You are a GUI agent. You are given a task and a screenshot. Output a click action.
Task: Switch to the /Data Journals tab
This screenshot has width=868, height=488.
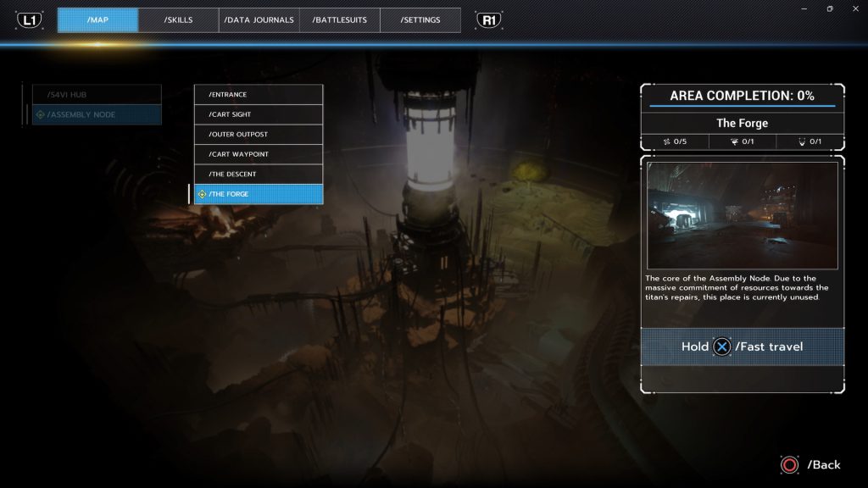[259, 20]
